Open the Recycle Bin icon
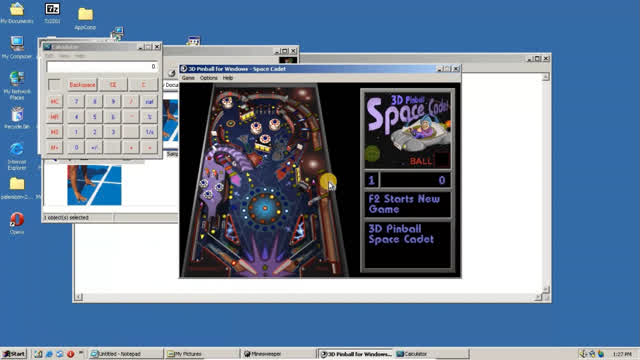This screenshot has height=360, width=640. click(17, 118)
